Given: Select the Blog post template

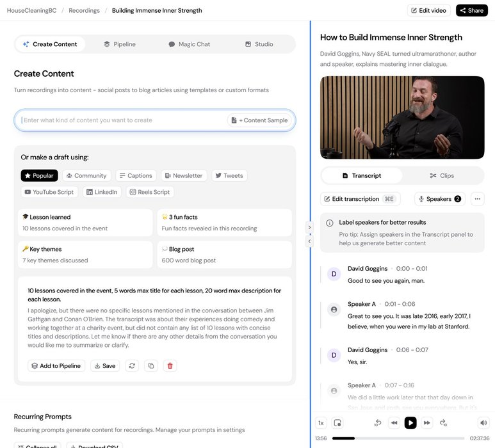Looking at the screenshot, I should [225, 255].
